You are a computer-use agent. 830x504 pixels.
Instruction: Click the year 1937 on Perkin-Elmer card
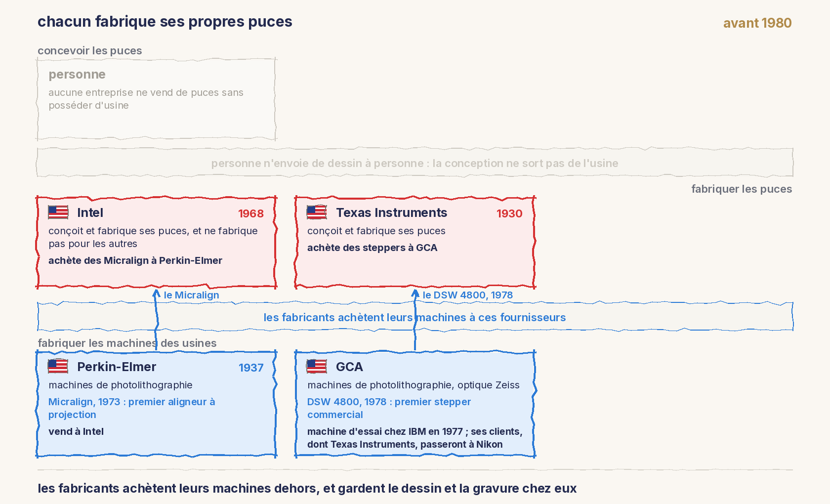click(251, 368)
